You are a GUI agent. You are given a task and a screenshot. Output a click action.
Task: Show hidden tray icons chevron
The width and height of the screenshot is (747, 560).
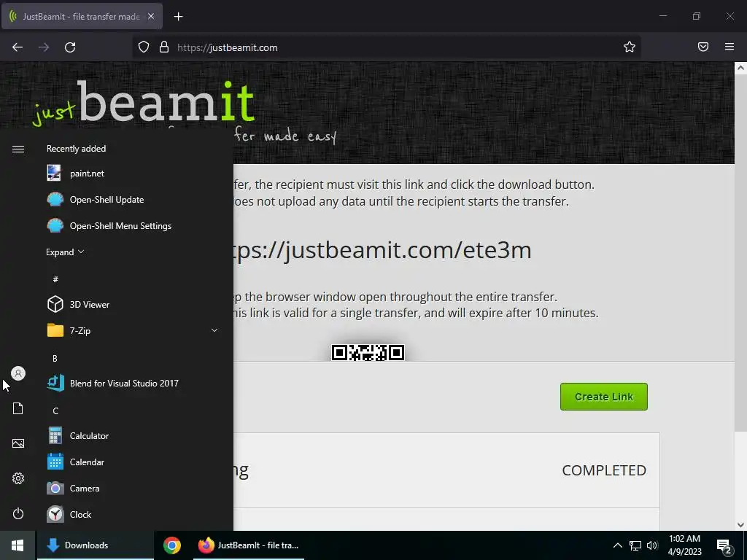pyautogui.click(x=617, y=545)
